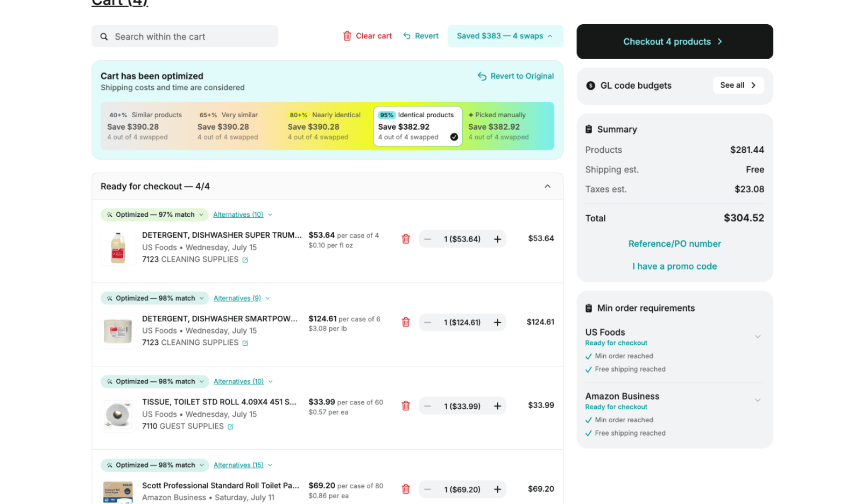Select the 80+% Nearly identical option
Screen dimensions: 861x504
[x=326, y=126]
